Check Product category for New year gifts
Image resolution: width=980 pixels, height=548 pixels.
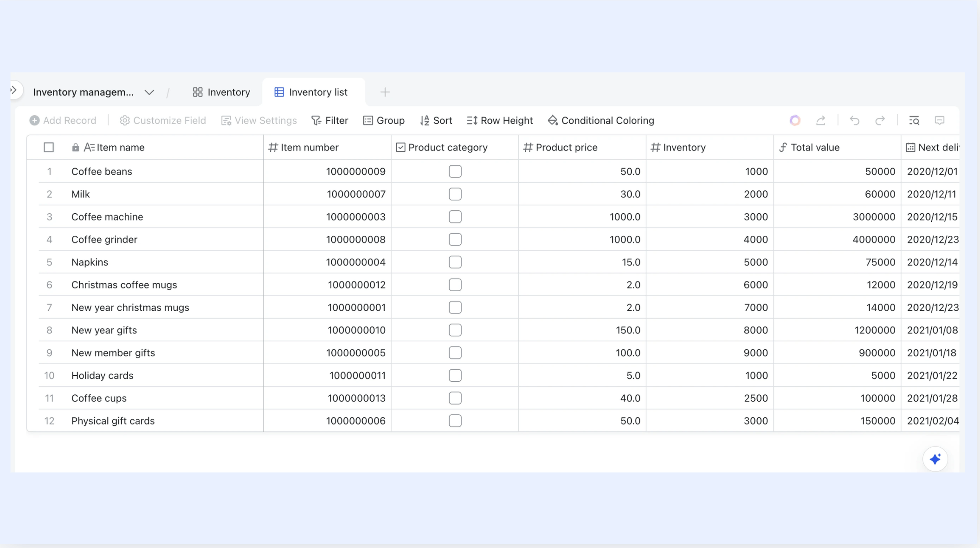coord(455,330)
